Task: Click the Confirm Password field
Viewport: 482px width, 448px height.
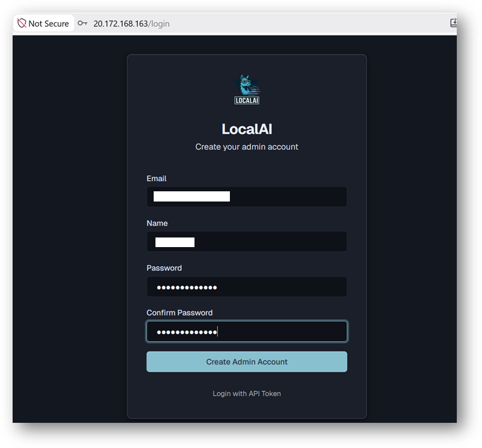Action: coord(247,331)
